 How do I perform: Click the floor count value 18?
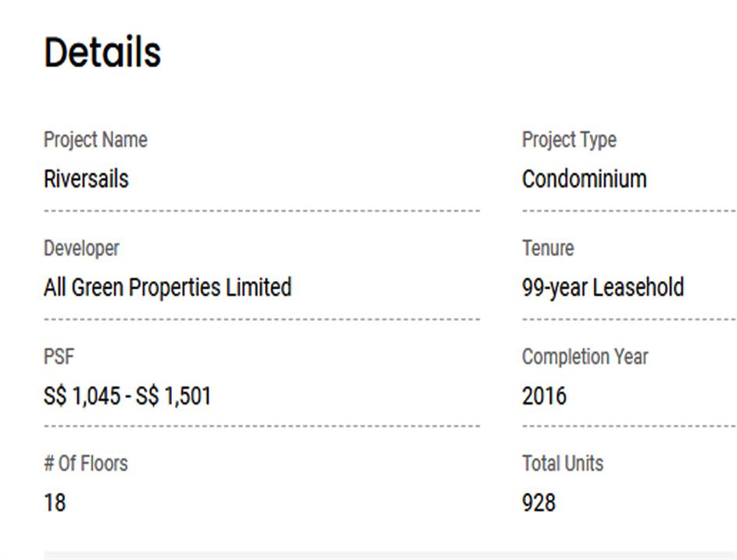(55, 502)
